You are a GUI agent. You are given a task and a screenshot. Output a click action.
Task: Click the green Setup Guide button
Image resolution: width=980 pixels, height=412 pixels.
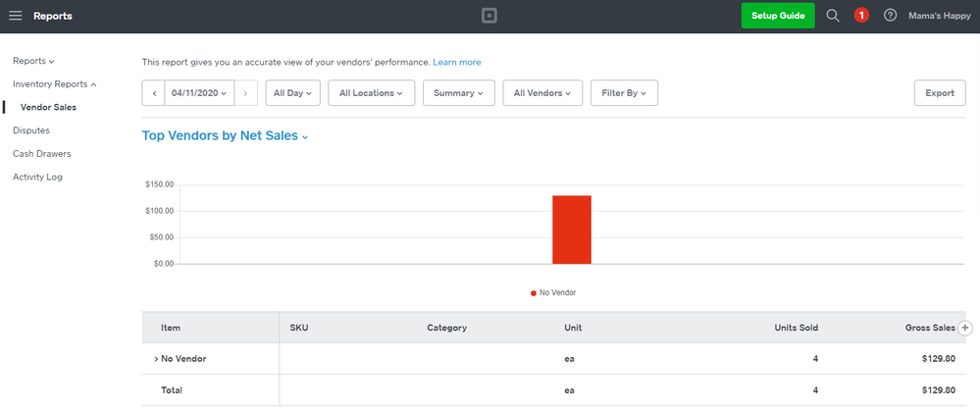point(777,16)
